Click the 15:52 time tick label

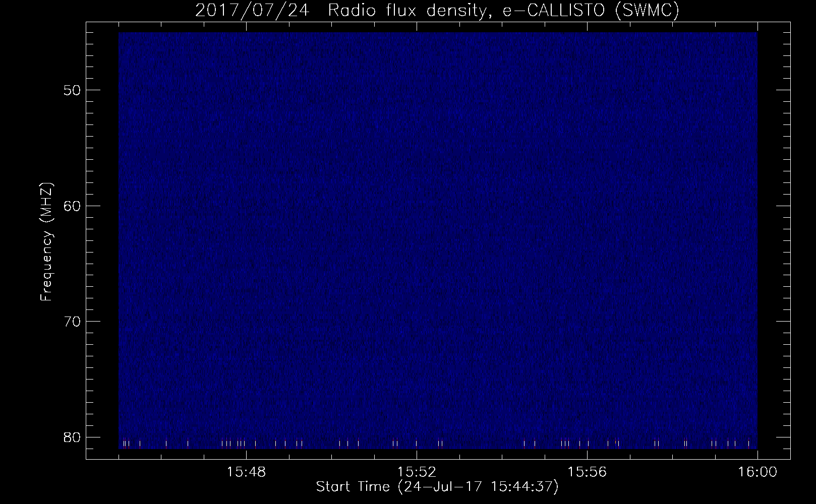(x=417, y=473)
